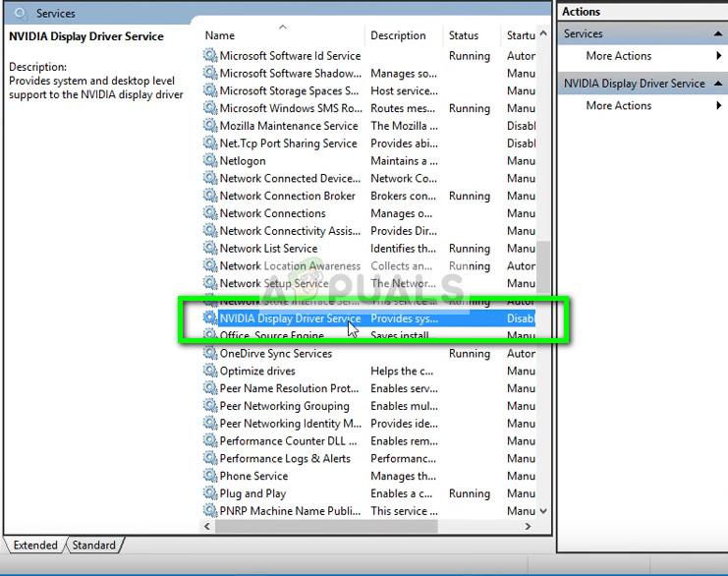728x576 pixels.
Task: Click Disabled startup cell of NVIDIA service
Action: (521, 318)
